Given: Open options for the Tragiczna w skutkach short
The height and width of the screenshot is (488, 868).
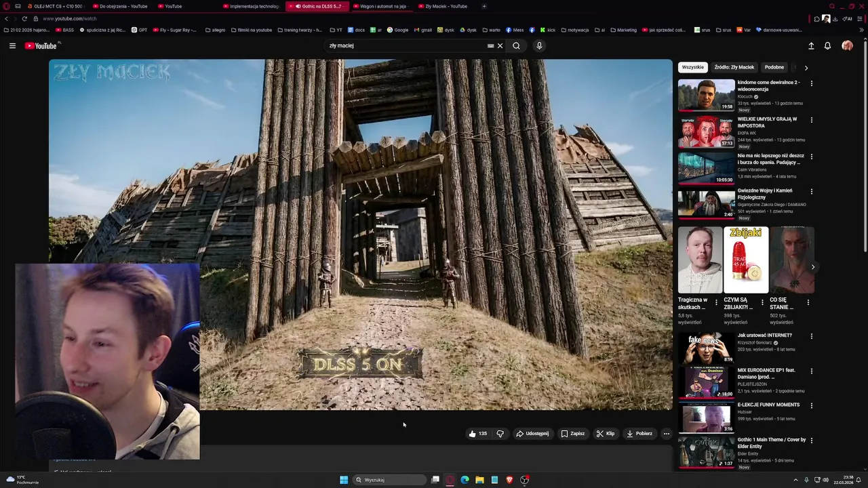Looking at the screenshot, I should [716, 302].
